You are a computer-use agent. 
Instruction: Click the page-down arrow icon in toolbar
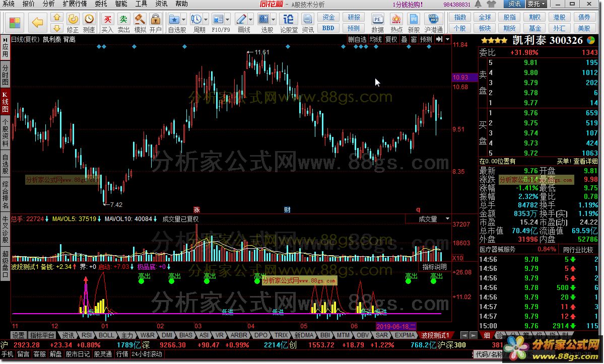56,28
